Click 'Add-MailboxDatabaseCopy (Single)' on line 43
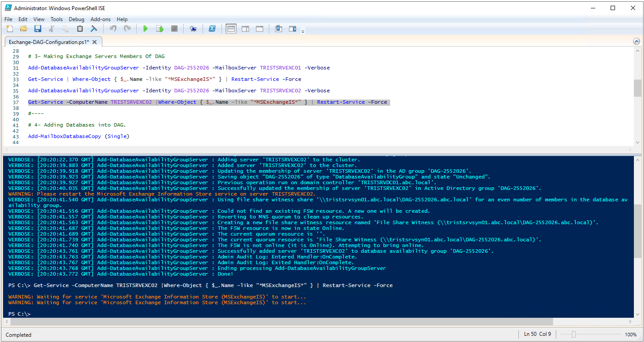644x342 pixels. click(x=79, y=136)
